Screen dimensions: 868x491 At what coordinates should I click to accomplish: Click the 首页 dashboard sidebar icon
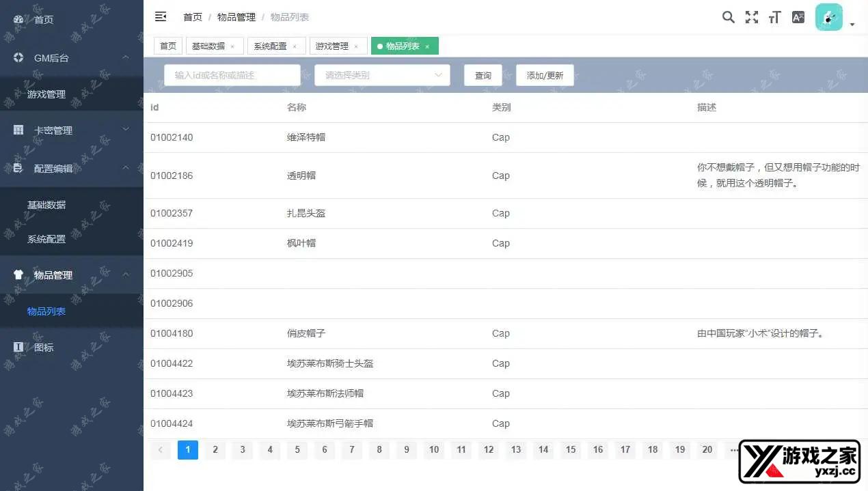coord(18,20)
